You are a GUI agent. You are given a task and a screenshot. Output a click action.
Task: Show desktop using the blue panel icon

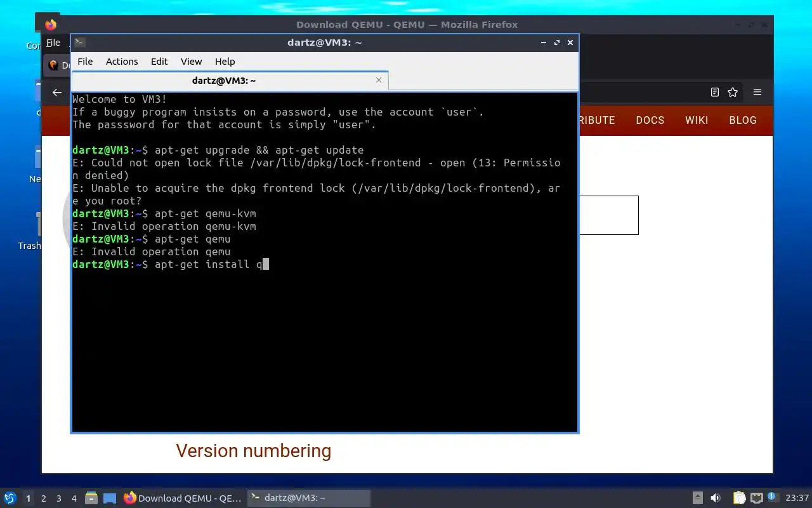click(110, 498)
